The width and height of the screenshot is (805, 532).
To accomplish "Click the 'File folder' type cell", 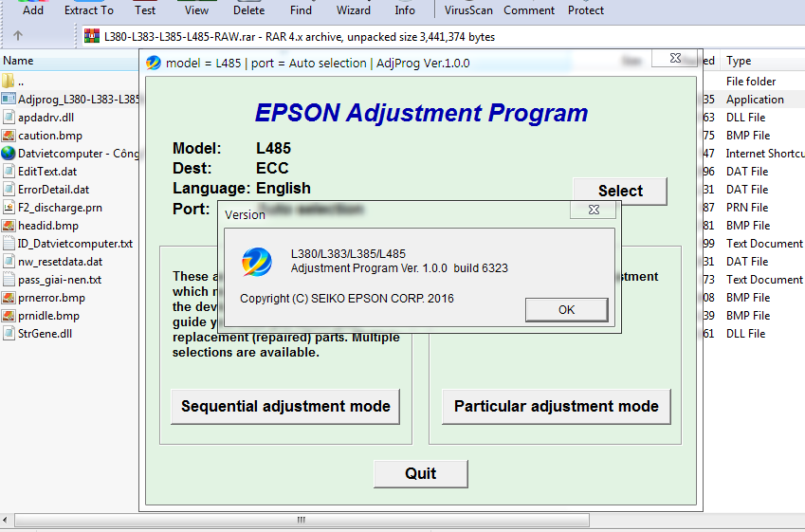I will tap(751, 82).
